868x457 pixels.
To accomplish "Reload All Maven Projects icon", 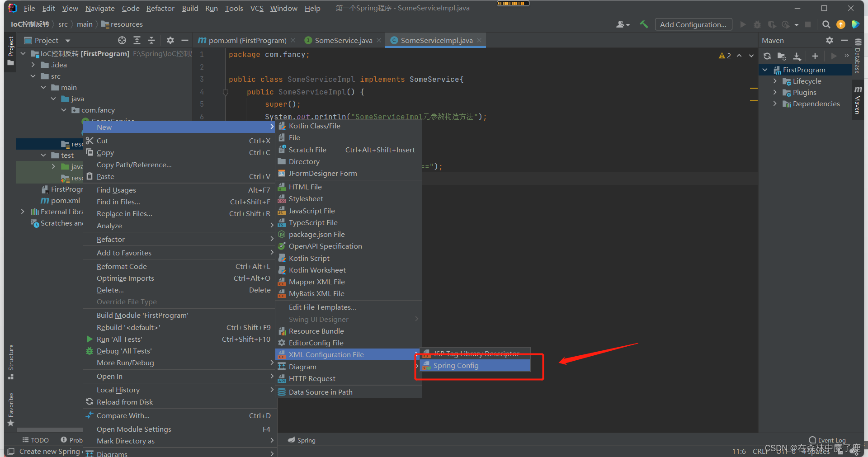I will coord(767,56).
